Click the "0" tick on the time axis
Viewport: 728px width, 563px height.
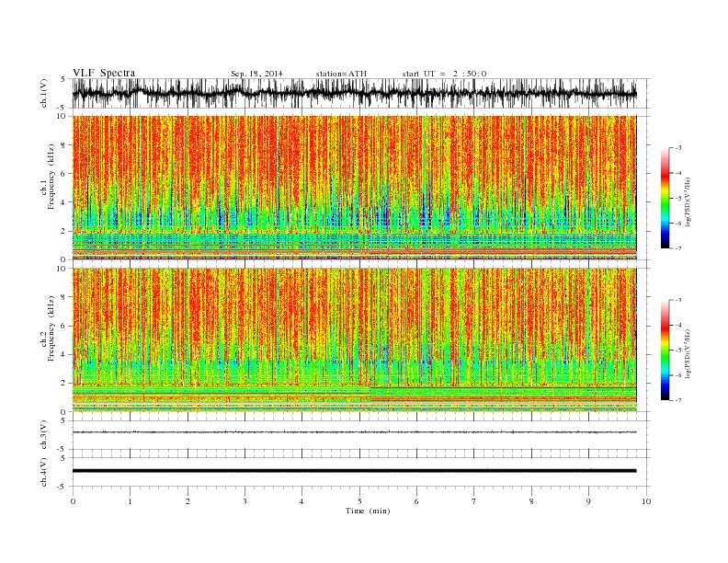[x=73, y=501]
